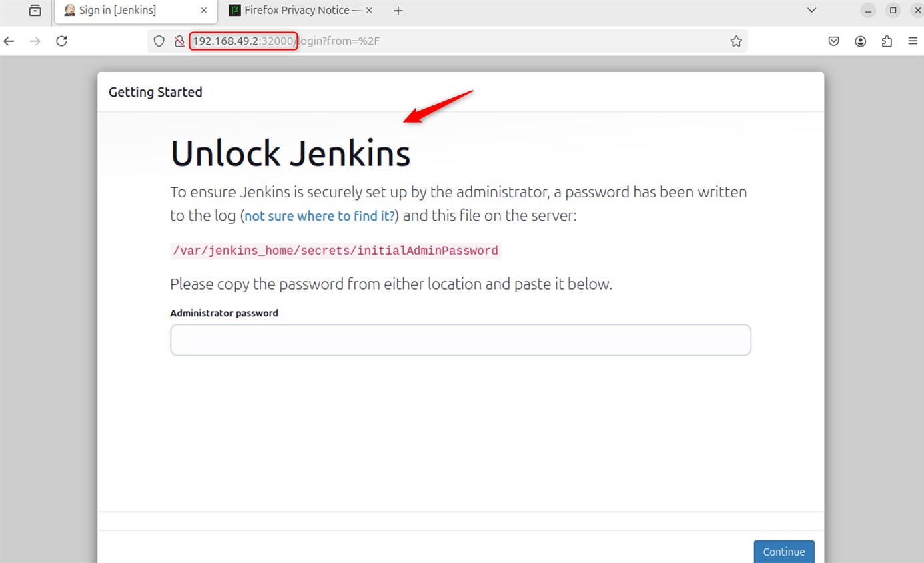Image resolution: width=924 pixels, height=563 pixels.
Task: Open a new tab with plus button
Action: [398, 11]
